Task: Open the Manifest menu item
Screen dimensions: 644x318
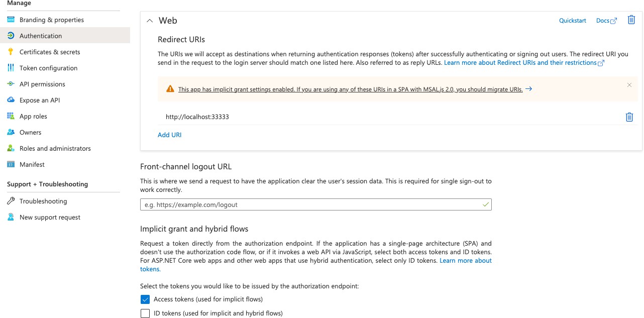Action: 32,165
